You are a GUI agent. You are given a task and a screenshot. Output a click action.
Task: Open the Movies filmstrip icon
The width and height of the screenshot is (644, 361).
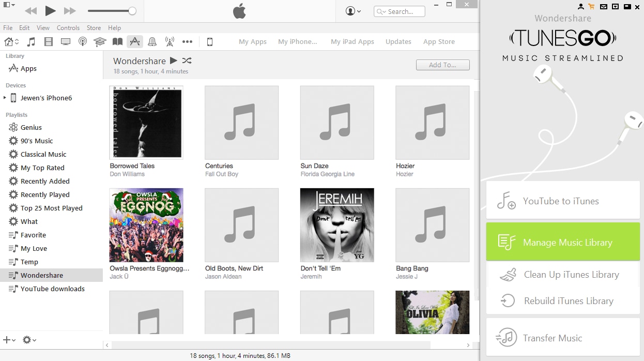tap(49, 42)
